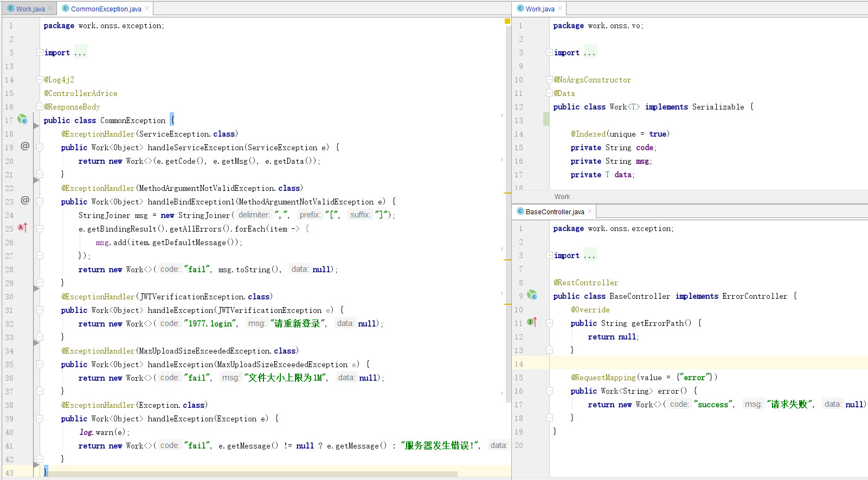Close the BaseController.java tab
This screenshot has height=480, width=868.
point(590,212)
